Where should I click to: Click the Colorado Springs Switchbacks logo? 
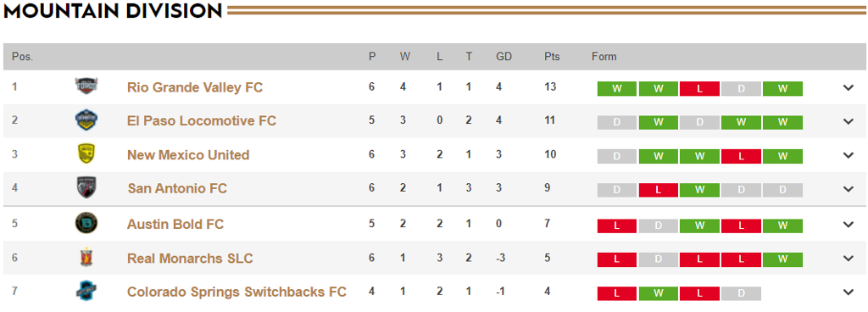pyautogui.click(x=86, y=291)
